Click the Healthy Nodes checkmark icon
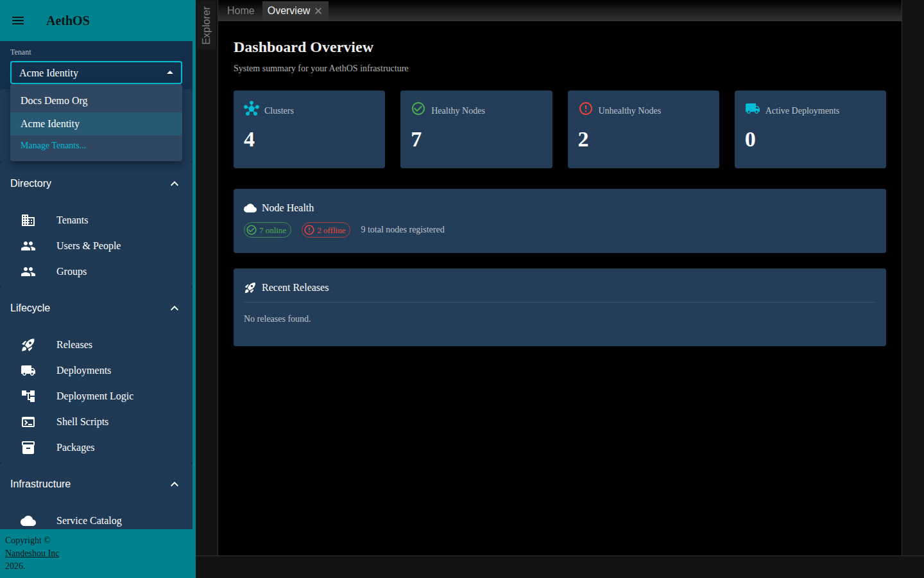Screen dimensions: 924x578 click(418, 109)
